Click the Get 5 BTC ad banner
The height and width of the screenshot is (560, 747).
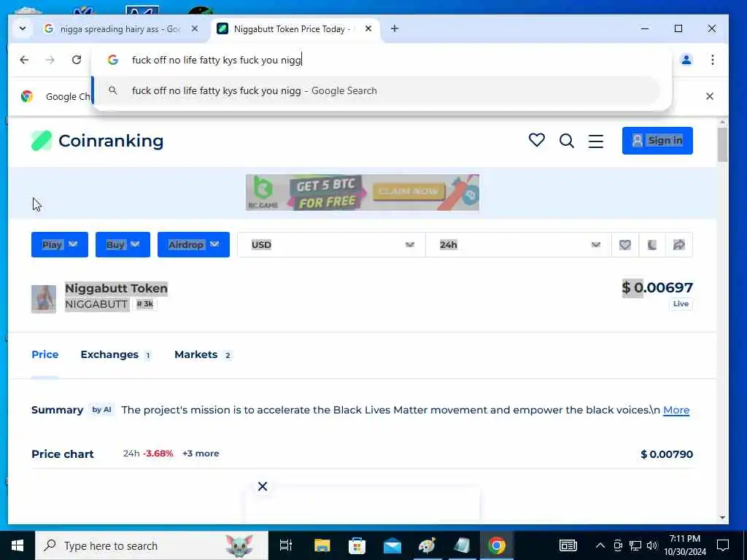pyautogui.click(x=363, y=192)
